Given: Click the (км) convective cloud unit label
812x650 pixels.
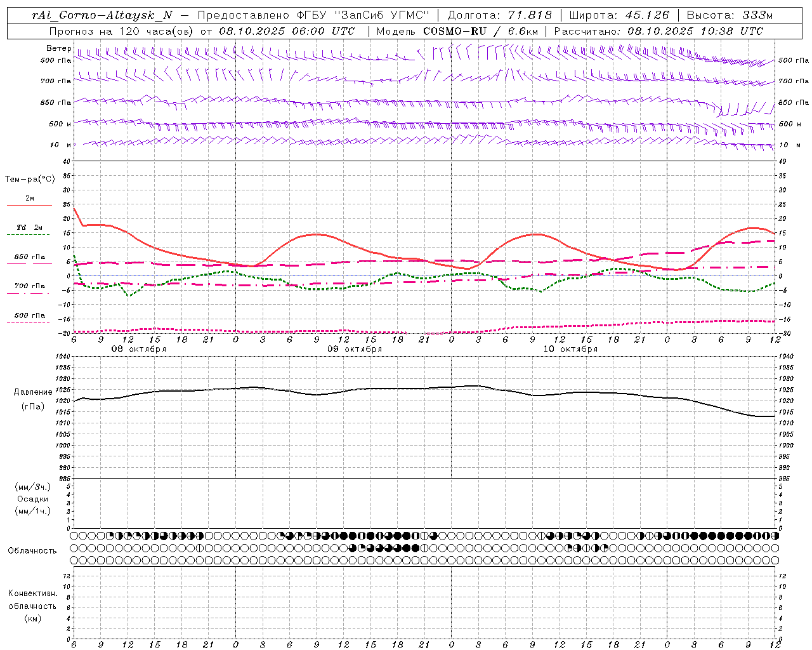Looking at the screenshot, I should click(33, 618).
